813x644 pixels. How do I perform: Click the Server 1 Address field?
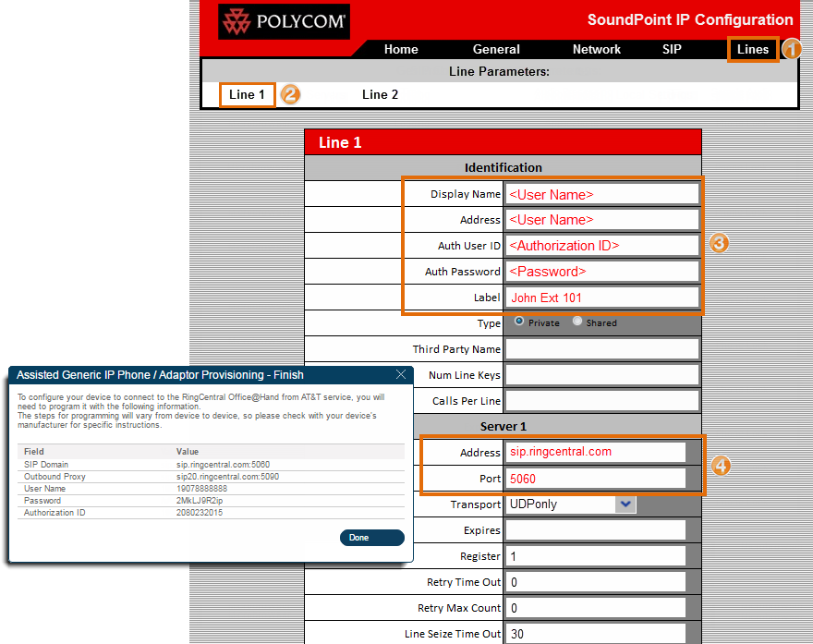[596, 452]
